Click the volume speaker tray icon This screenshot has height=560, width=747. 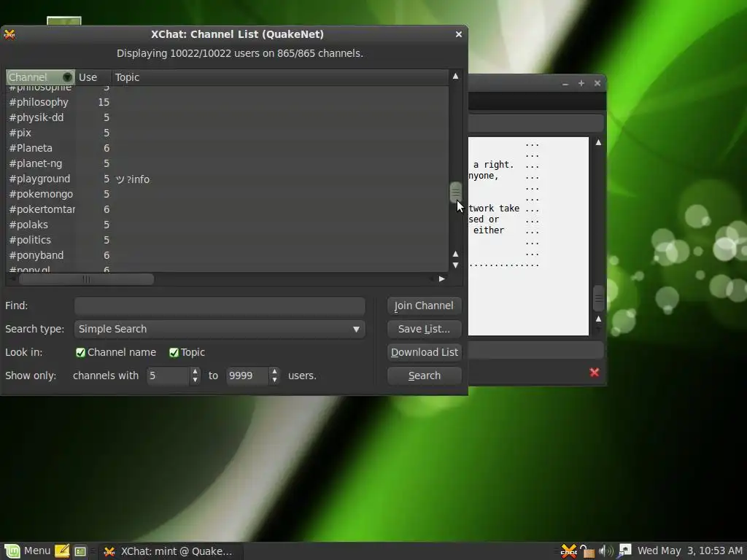pyautogui.click(x=605, y=551)
